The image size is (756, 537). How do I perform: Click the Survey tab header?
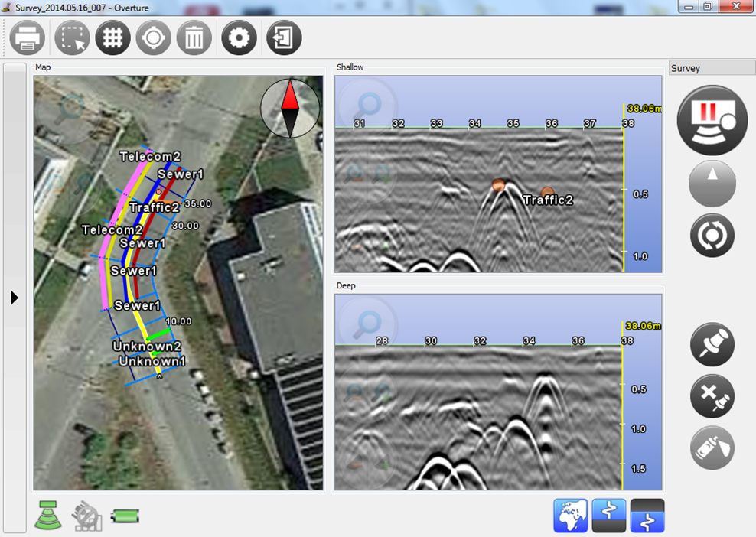coord(712,68)
